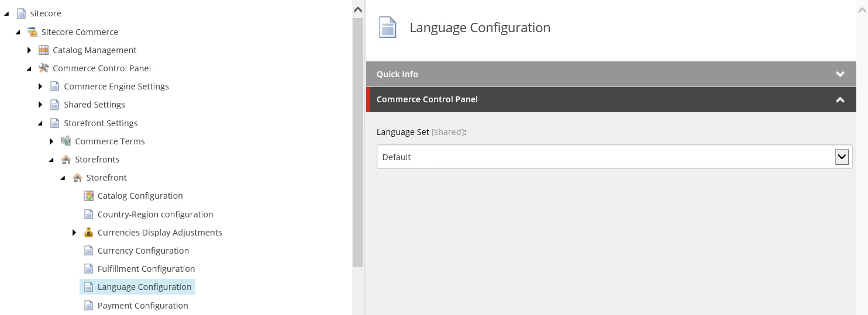Click the Commerce Terms icon
868x315 pixels.
point(66,141)
